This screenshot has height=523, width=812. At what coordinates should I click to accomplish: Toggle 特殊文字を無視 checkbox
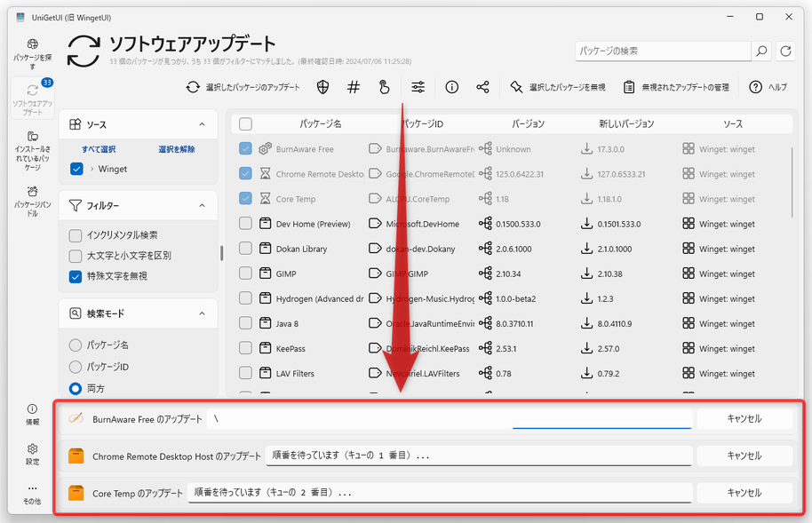point(76,276)
